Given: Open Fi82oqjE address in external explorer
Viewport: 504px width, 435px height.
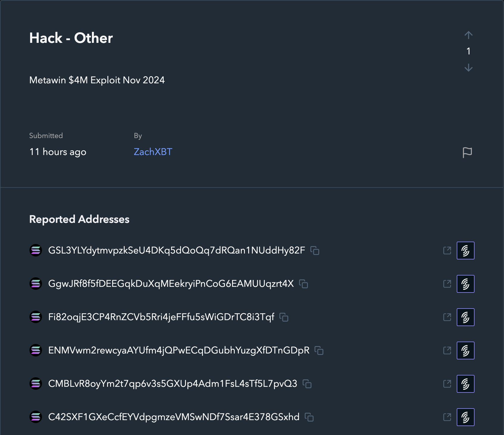Looking at the screenshot, I should pyautogui.click(x=447, y=317).
